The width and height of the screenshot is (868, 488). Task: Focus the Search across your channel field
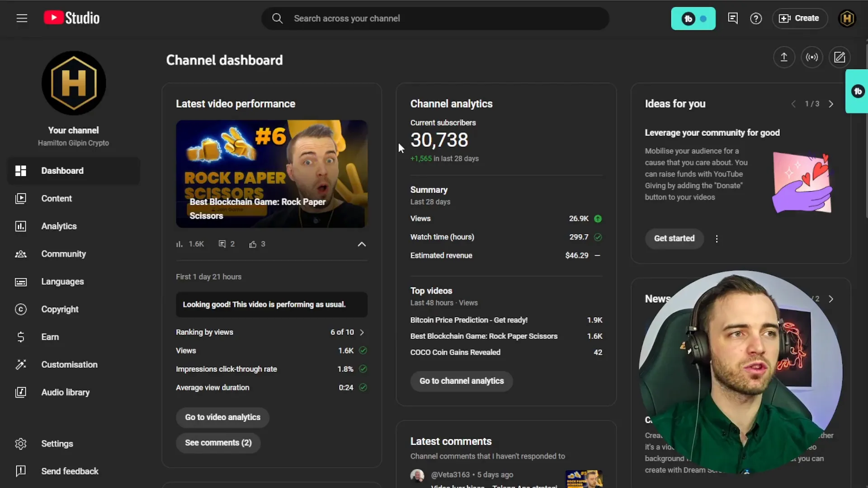pos(435,19)
